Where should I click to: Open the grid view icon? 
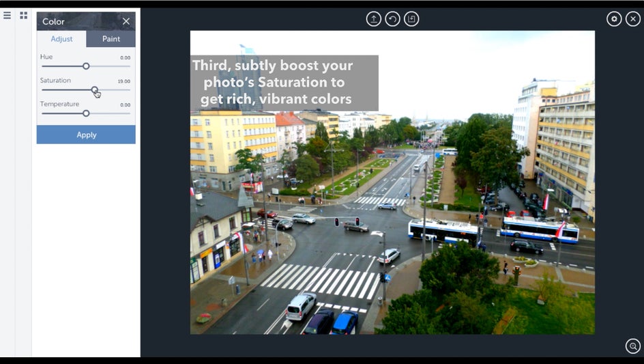(23, 15)
